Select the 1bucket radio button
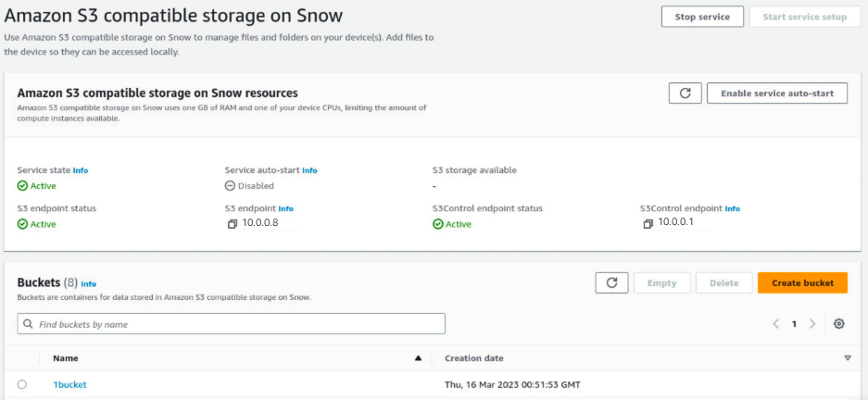Screen dimensions: 868x400 coord(22,384)
